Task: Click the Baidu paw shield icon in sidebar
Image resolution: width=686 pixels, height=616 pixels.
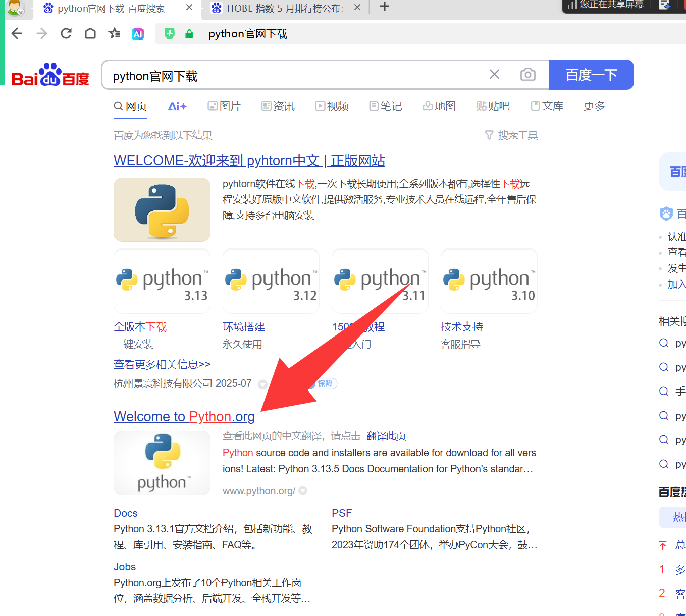Action: click(666, 214)
